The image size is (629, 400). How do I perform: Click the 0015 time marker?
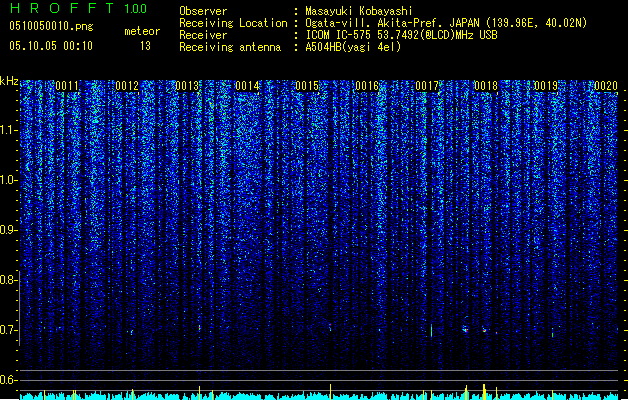point(307,86)
